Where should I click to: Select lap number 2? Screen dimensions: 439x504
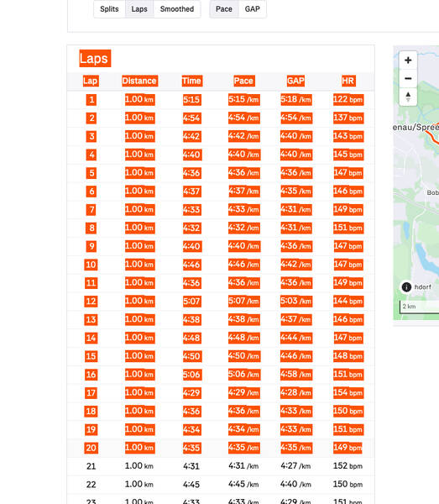pyautogui.click(x=91, y=118)
